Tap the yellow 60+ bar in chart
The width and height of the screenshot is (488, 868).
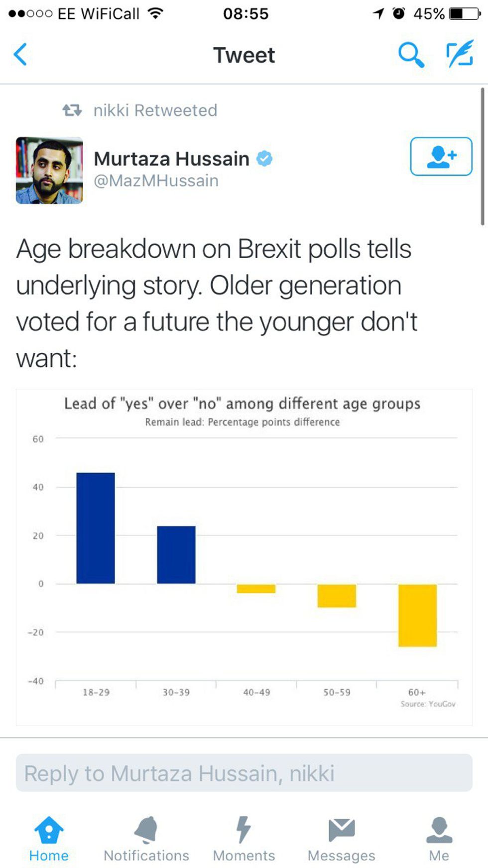pyautogui.click(x=417, y=615)
